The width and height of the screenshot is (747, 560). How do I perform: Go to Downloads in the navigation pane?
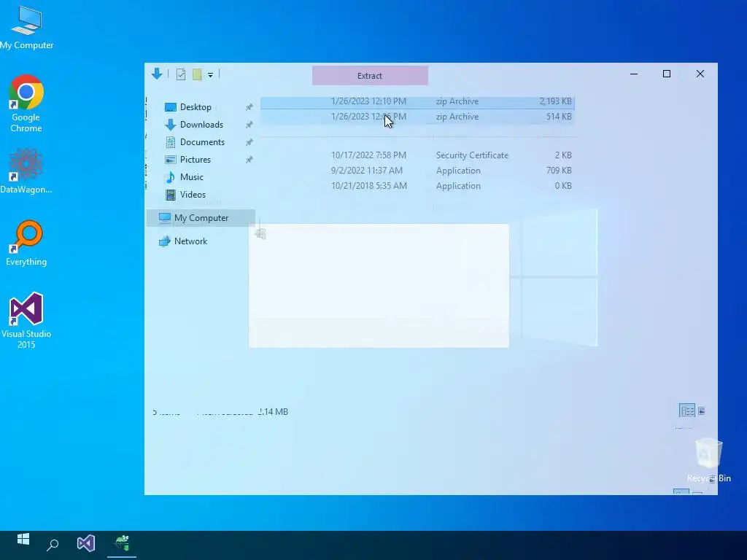click(201, 125)
